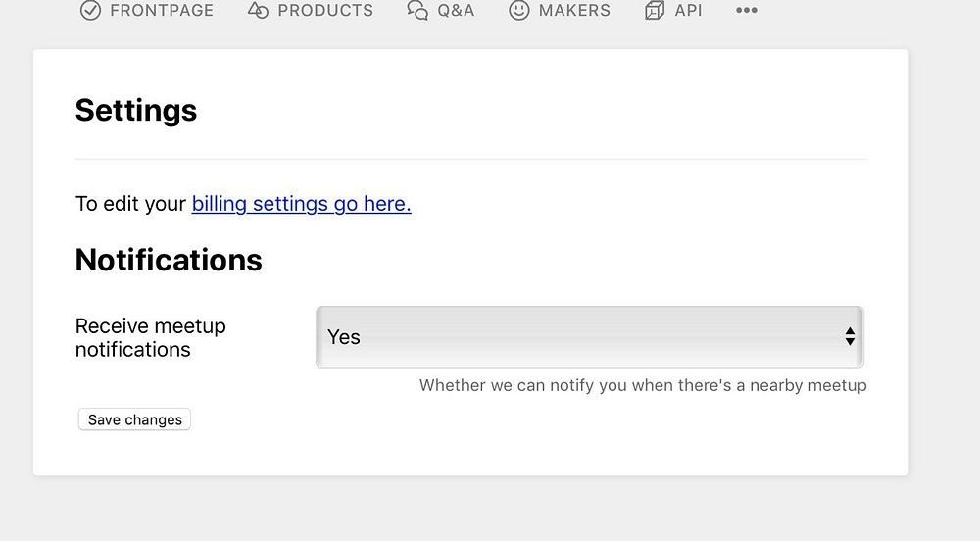980x541 pixels.
Task: Navigate to the Q&A section label
Action: (x=456, y=11)
